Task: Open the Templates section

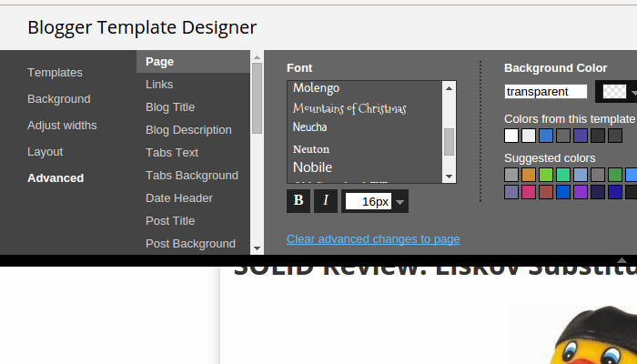Action: tap(55, 72)
